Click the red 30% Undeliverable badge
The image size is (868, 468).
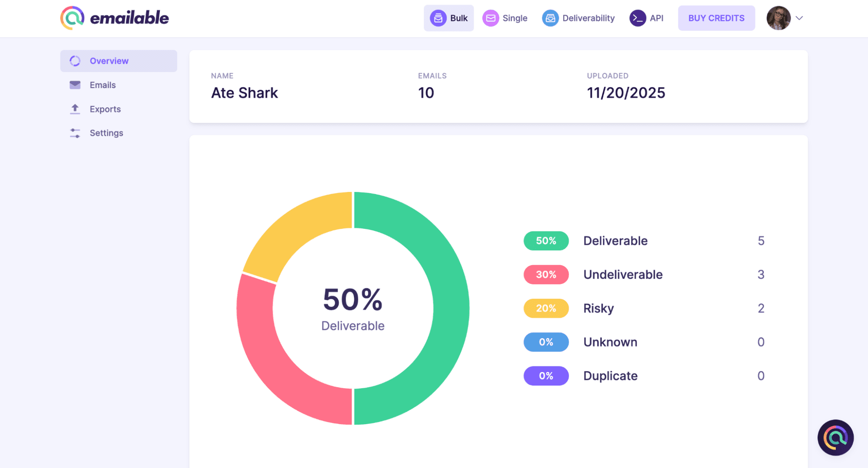546,275
